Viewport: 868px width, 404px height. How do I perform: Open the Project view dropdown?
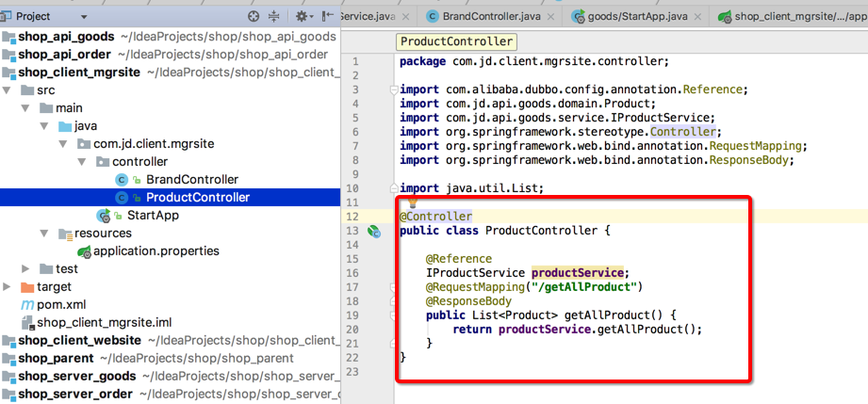pyautogui.click(x=84, y=17)
